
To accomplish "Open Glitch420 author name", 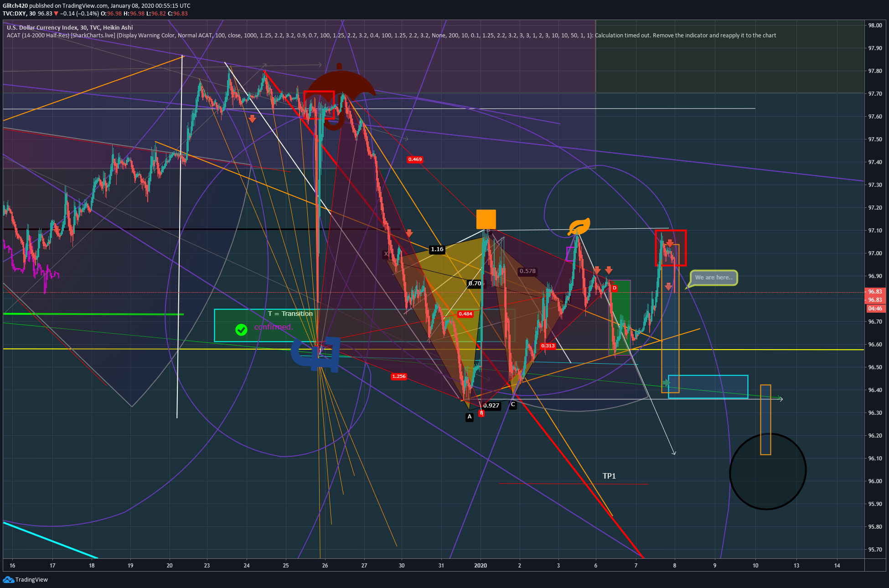I will coord(15,5).
